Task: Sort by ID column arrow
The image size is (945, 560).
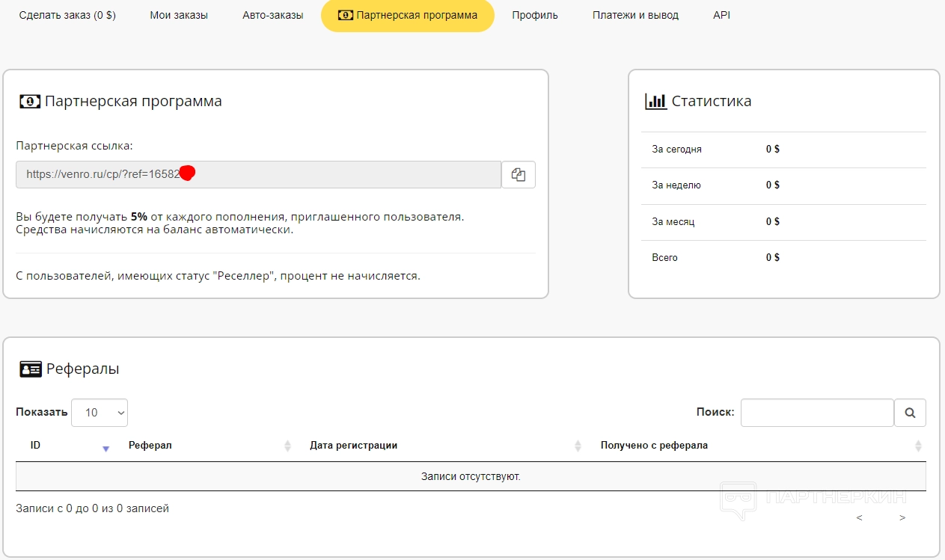Action: (x=105, y=446)
